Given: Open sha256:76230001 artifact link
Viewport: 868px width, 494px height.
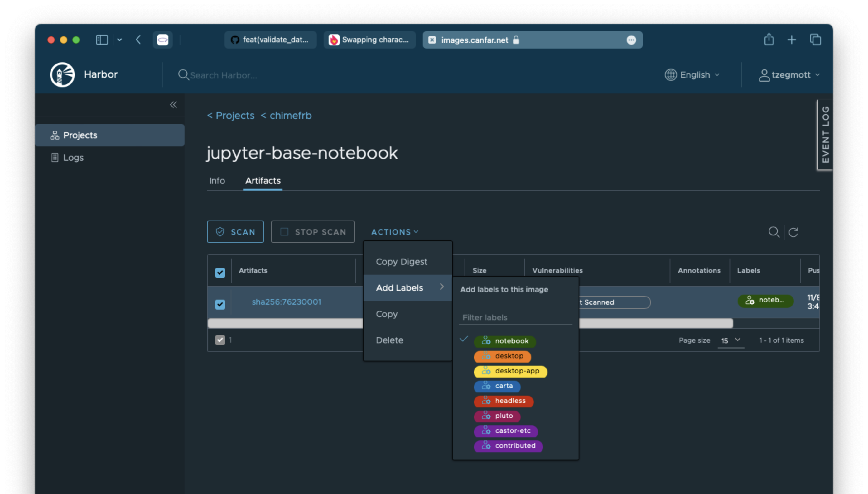Looking at the screenshot, I should 286,302.
